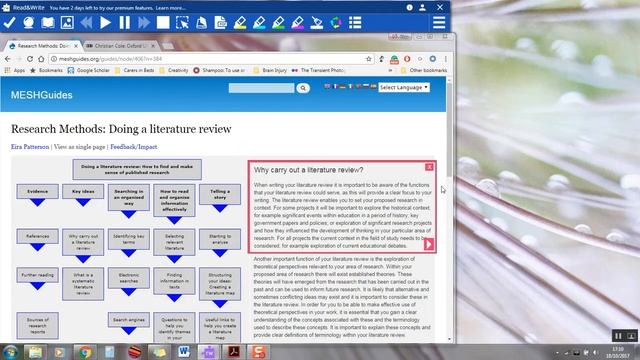Click the MESHGuides site logo
Screen dimensions: 640x360
coord(42,95)
